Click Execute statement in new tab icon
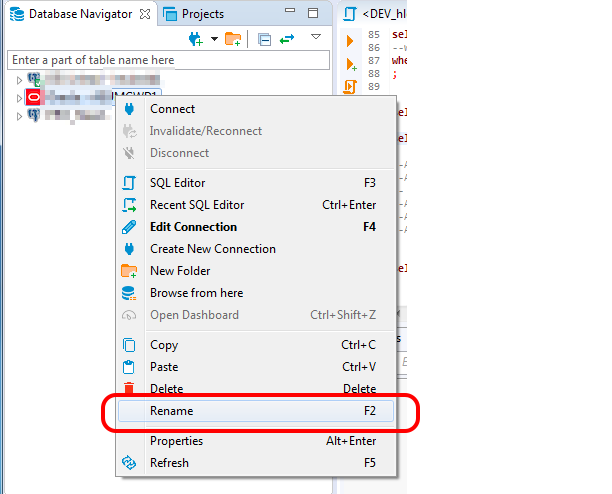The image size is (612, 494). pos(351,64)
